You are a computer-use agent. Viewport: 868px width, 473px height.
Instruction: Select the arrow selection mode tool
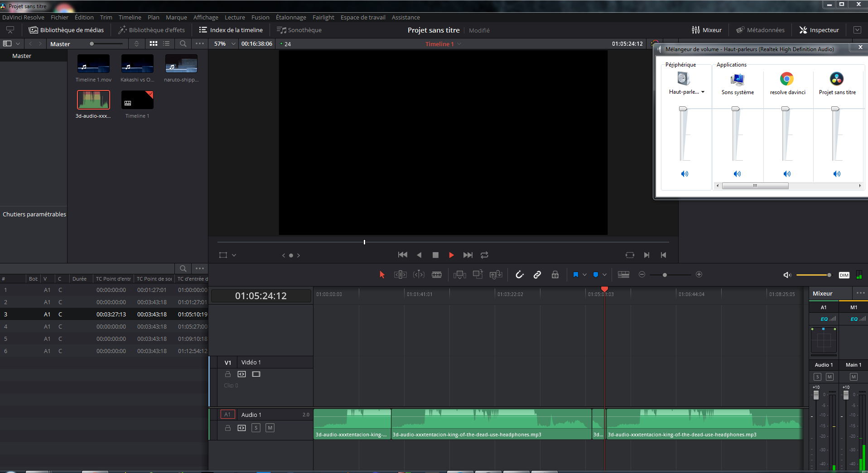(x=382, y=275)
